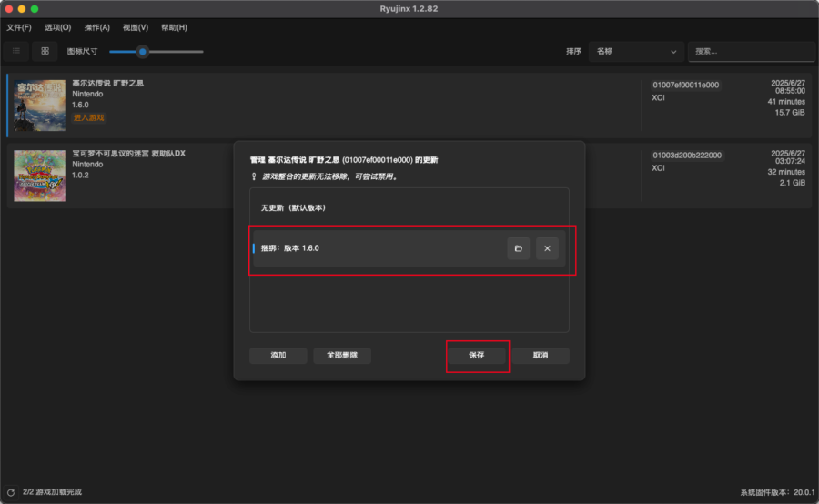The height and width of the screenshot is (504, 819).
Task: Open the 视图(V) menu
Action: click(x=136, y=27)
